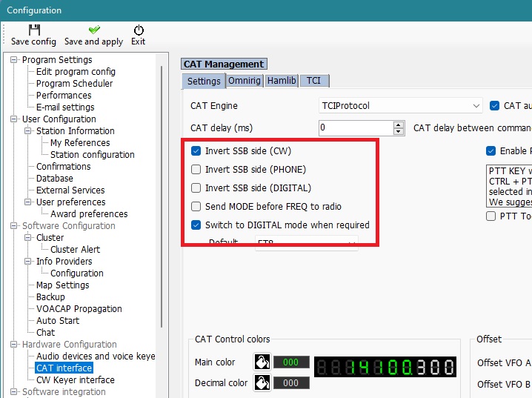The width and height of the screenshot is (532, 398).
Task: Select CAT interface tree item
Action: [x=64, y=368]
